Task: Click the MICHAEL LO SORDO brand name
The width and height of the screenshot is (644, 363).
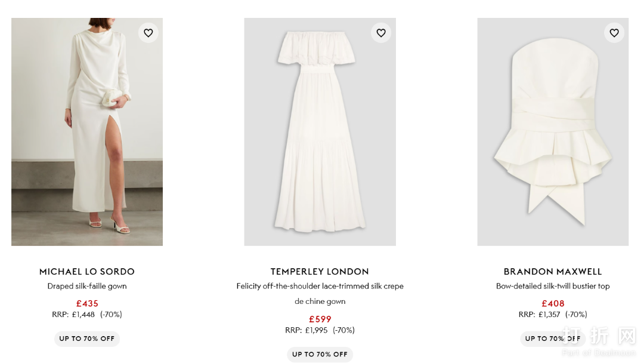Action: coord(87,272)
